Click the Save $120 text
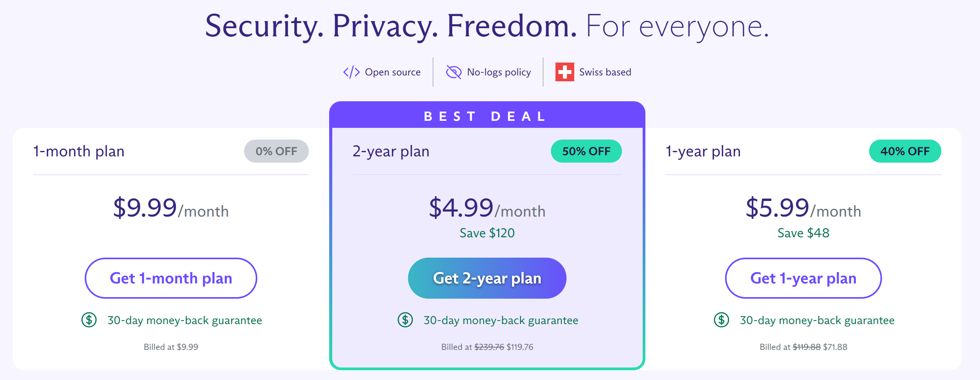 click(x=487, y=233)
